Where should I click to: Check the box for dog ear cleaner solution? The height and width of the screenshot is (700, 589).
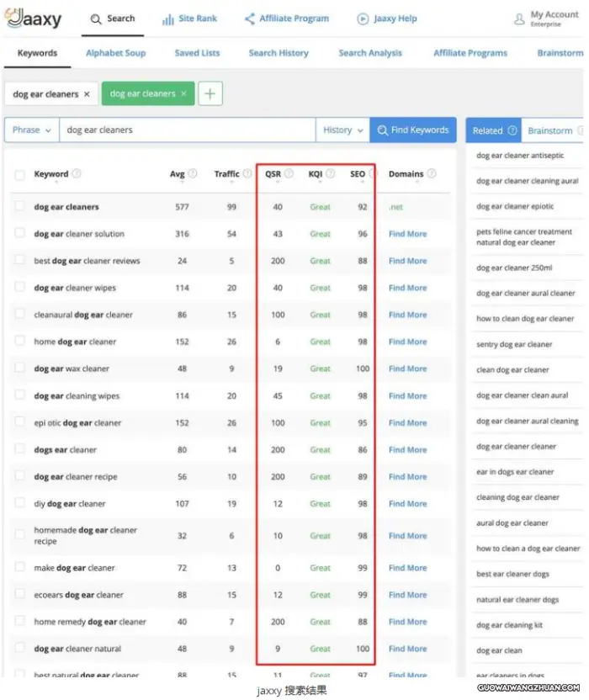[x=19, y=232]
